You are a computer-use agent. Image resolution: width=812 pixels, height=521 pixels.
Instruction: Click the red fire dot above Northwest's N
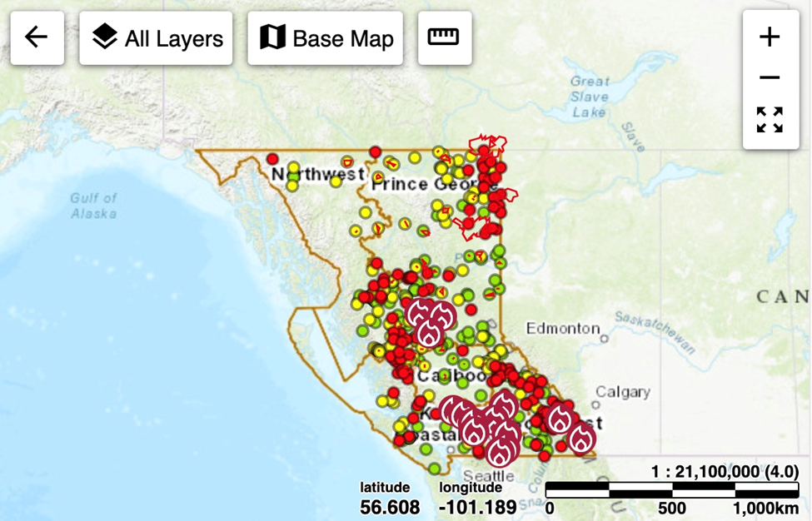point(271,158)
